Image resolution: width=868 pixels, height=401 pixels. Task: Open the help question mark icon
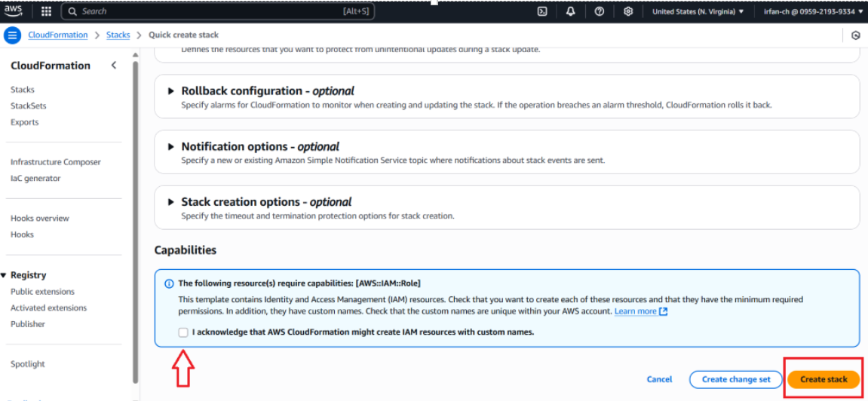pyautogui.click(x=599, y=11)
